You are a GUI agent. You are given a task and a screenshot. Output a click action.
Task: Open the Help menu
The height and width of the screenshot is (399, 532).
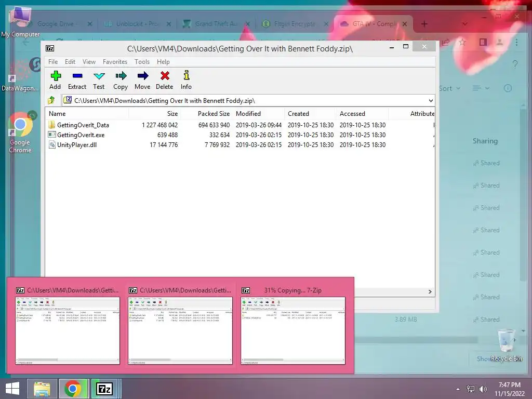(x=163, y=62)
